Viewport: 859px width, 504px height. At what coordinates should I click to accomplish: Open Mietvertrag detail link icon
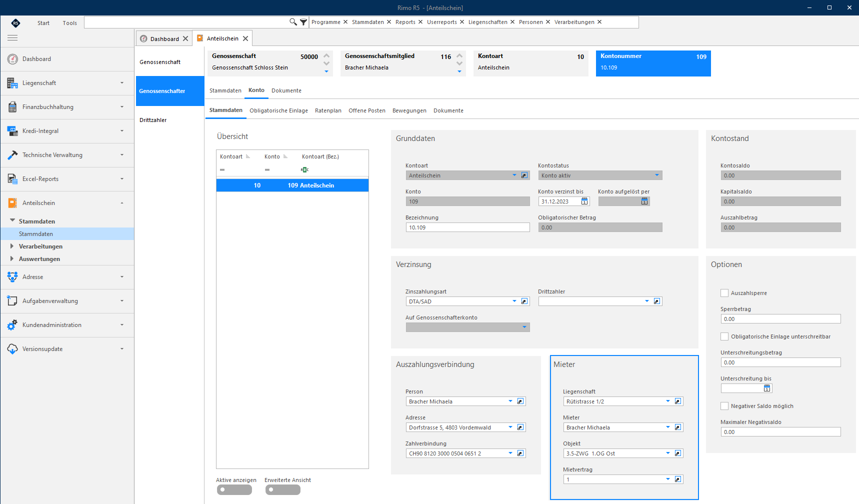(x=678, y=479)
